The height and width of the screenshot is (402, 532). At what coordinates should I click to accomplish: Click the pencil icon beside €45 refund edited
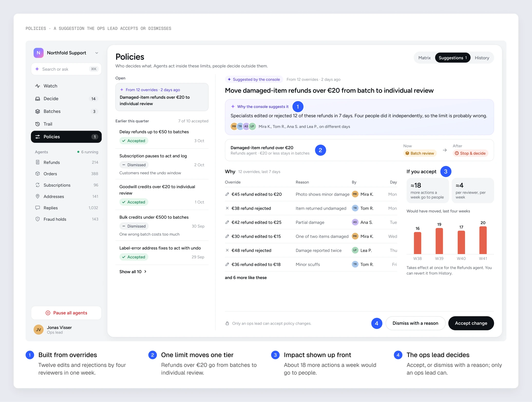point(227,194)
